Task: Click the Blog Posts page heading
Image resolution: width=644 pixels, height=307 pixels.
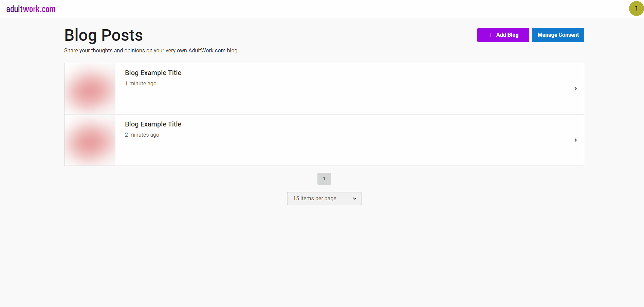Action: (x=104, y=35)
